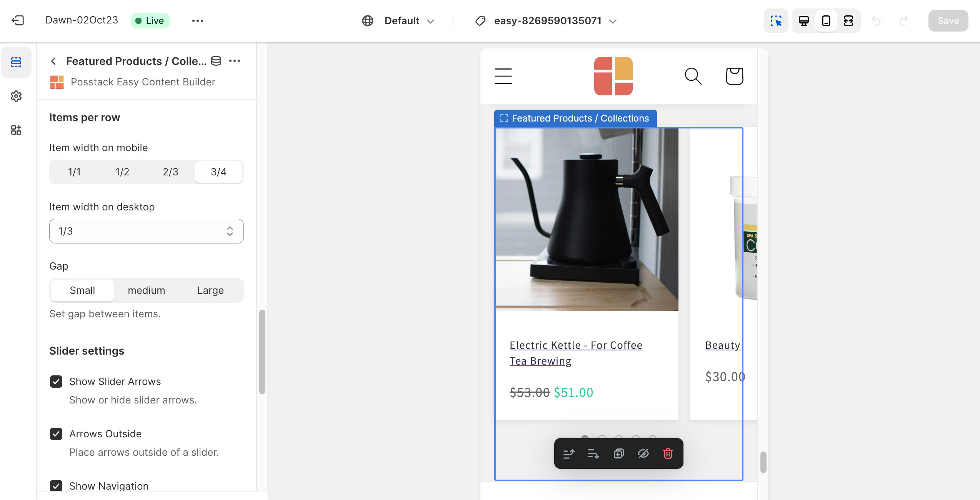Click the exit editor icon

pyautogui.click(x=18, y=20)
